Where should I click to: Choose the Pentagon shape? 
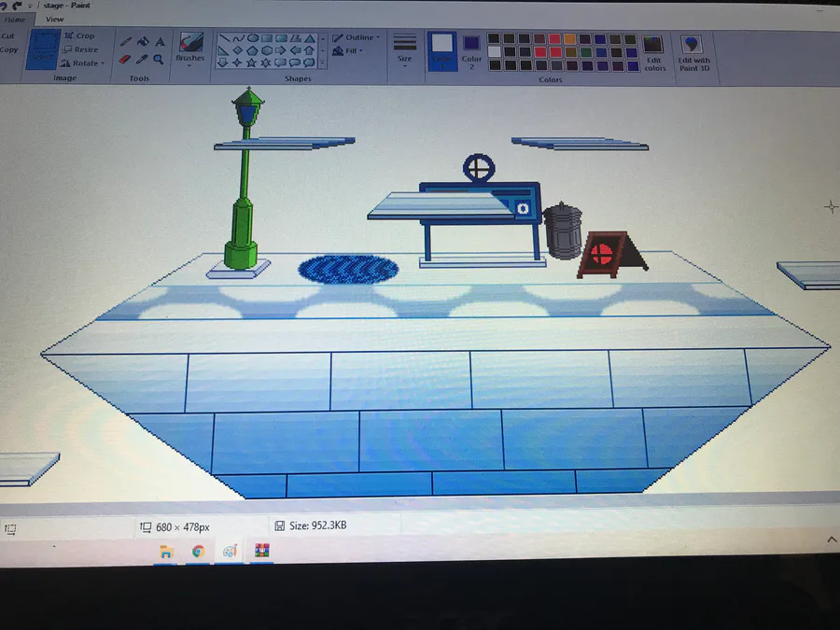tap(252, 51)
